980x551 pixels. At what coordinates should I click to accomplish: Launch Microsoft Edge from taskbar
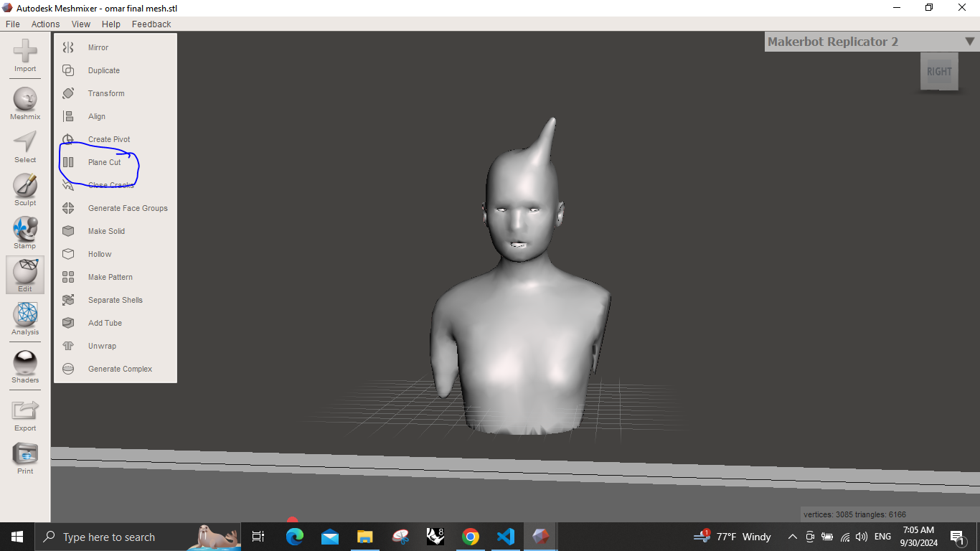pyautogui.click(x=294, y=537)
